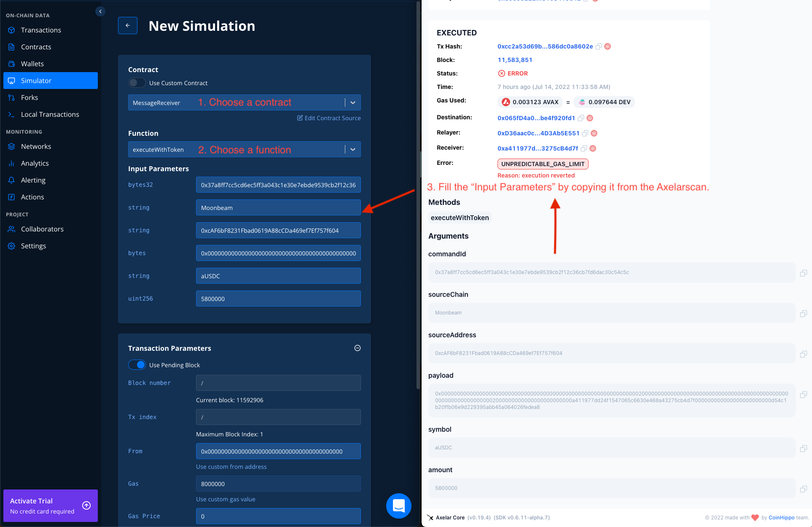Copy the commandId argument value
Viewport: 812px width, 527px height.
coord(803,273)
